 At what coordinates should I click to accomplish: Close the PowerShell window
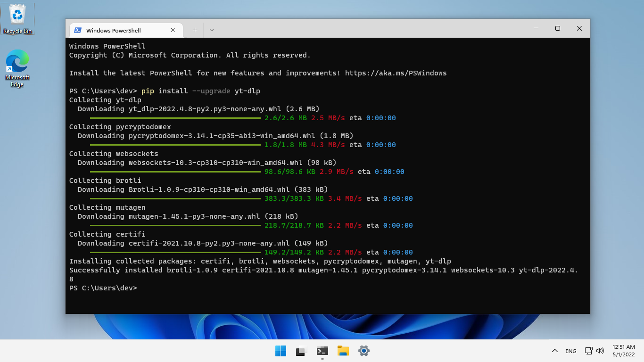point(579,28)
